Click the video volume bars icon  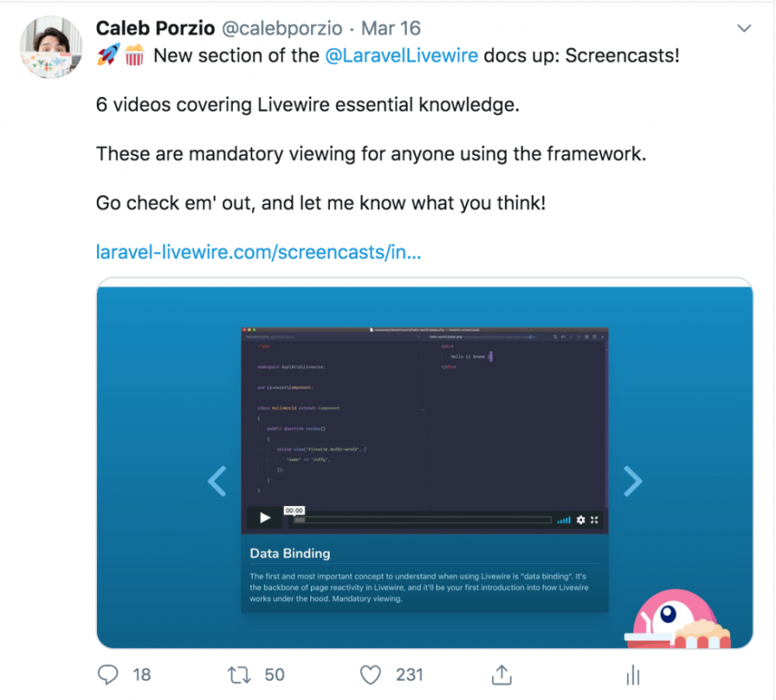[563, 520]
